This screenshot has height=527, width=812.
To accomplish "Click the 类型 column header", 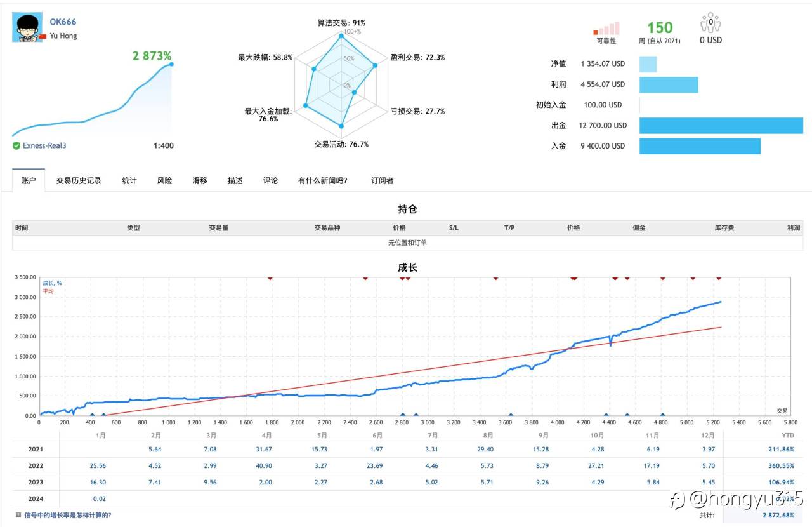I will (x=133, y=228).
